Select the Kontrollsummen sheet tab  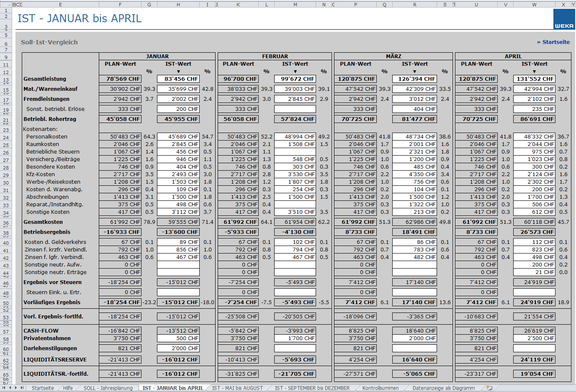click(x=381, y=388)
